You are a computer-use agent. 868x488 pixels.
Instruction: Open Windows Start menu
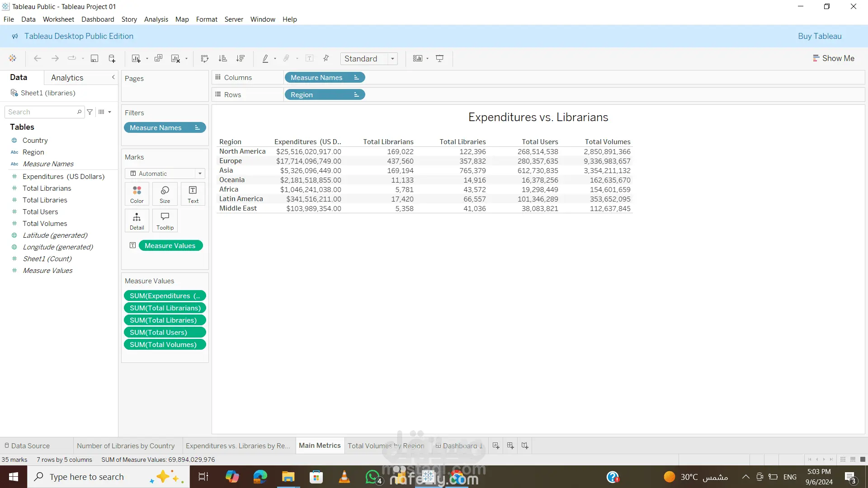pyautogui.click(x=14, y=477)
